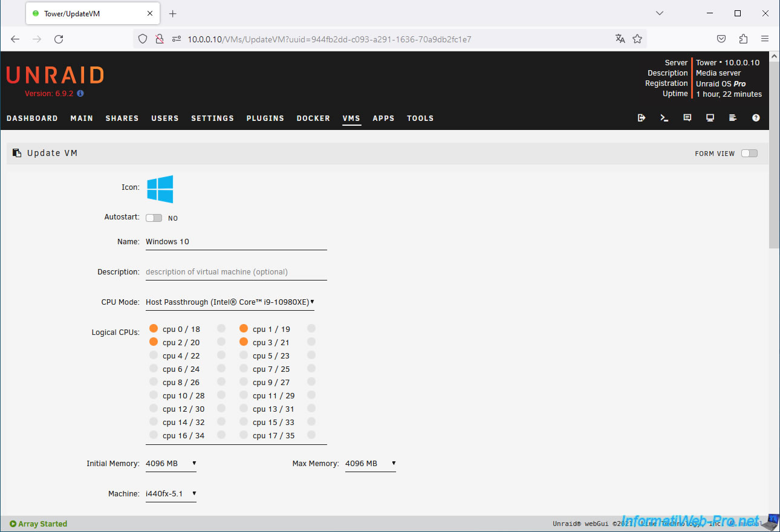Click the '1 hour, 22 minutes' uptime text
Screen dimensions: 780x532
(x=729, y=94)
